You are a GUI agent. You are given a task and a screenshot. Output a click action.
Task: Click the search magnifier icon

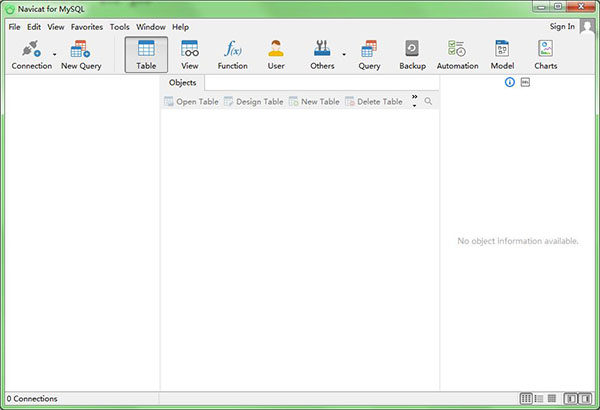pyautogui.click(x=428, y=101)
